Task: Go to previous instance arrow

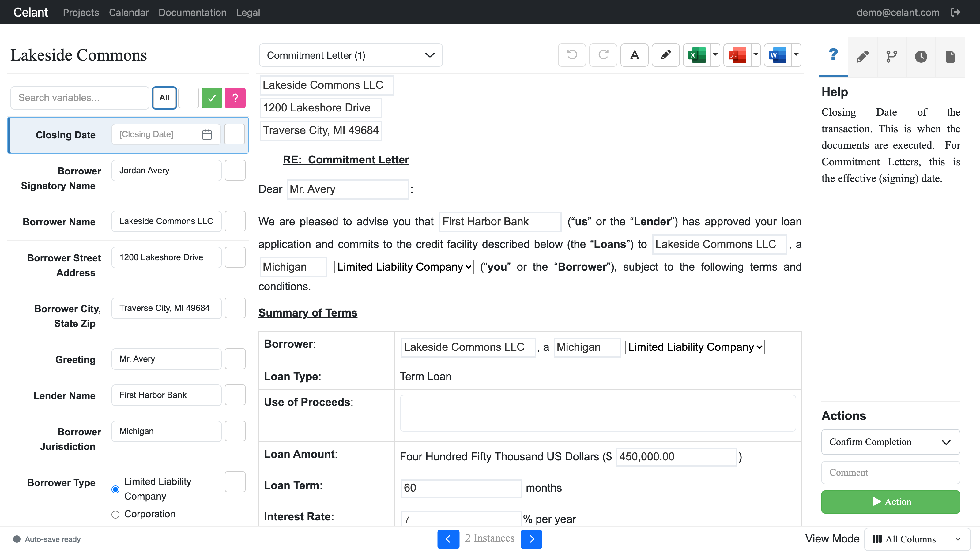Action: (x=448, y=539)
